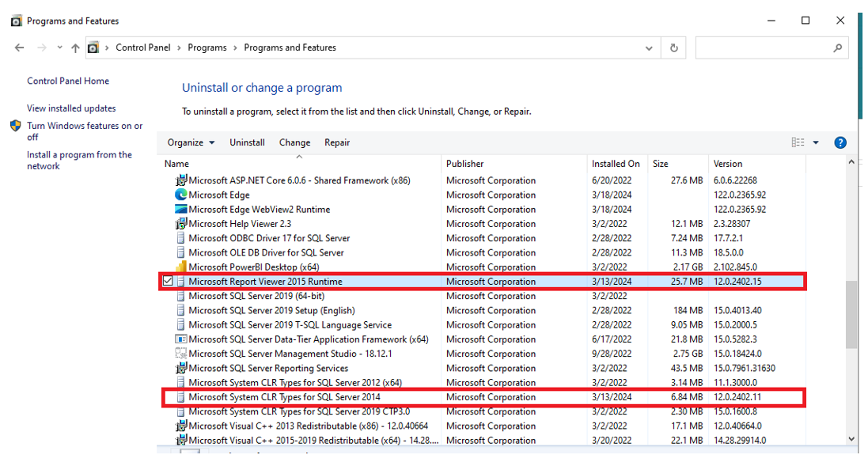Click Programs and Features breadcrumb segment

pos(290,47)
